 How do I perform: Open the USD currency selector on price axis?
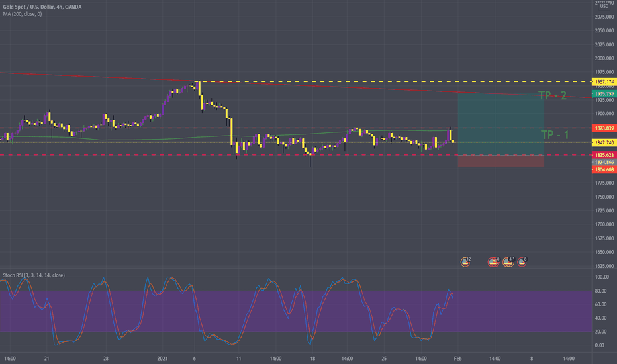click(x=604, y=6)
